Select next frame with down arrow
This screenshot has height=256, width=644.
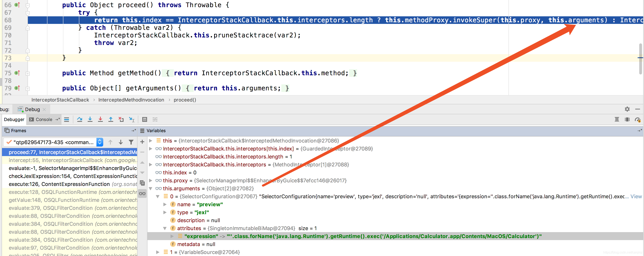click(121, 142)
